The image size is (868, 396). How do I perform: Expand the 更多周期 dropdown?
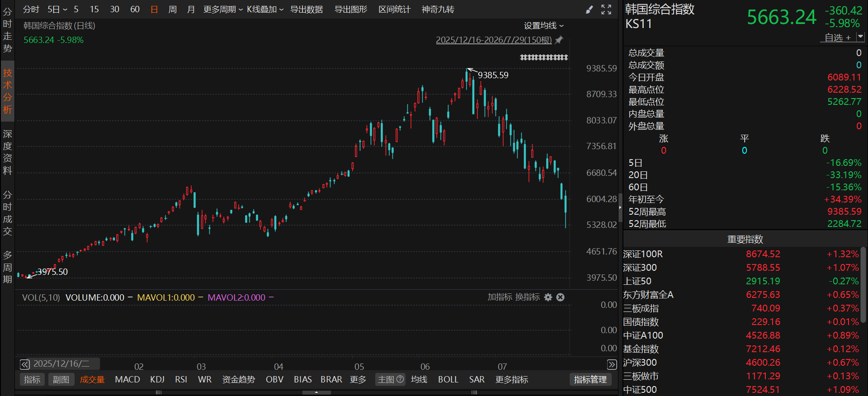click(x=223, y=9)
